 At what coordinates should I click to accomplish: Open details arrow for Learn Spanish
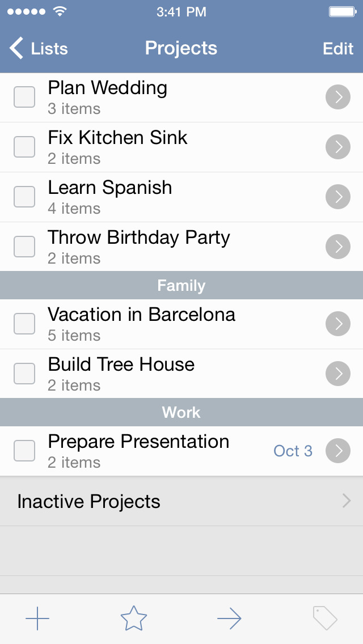click(x=338, y=197)
